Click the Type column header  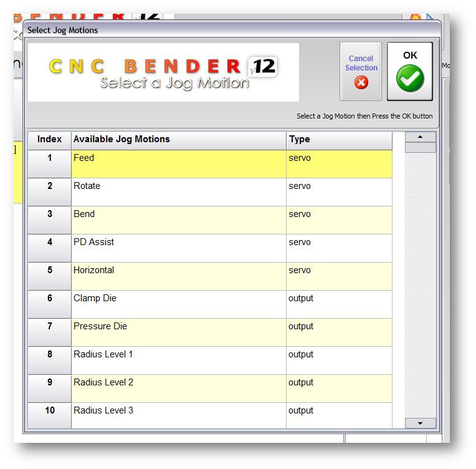coord(338,140)
